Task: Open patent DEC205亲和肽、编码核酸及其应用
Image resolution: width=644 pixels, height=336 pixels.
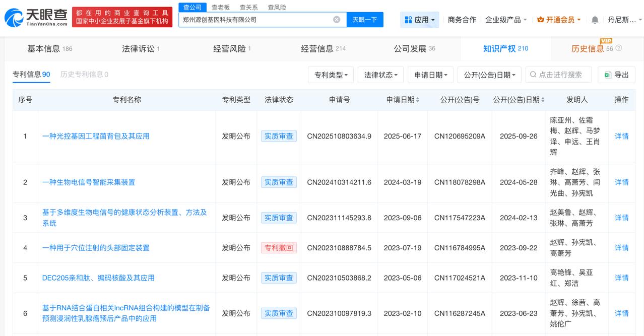Action: pos(98,278)
